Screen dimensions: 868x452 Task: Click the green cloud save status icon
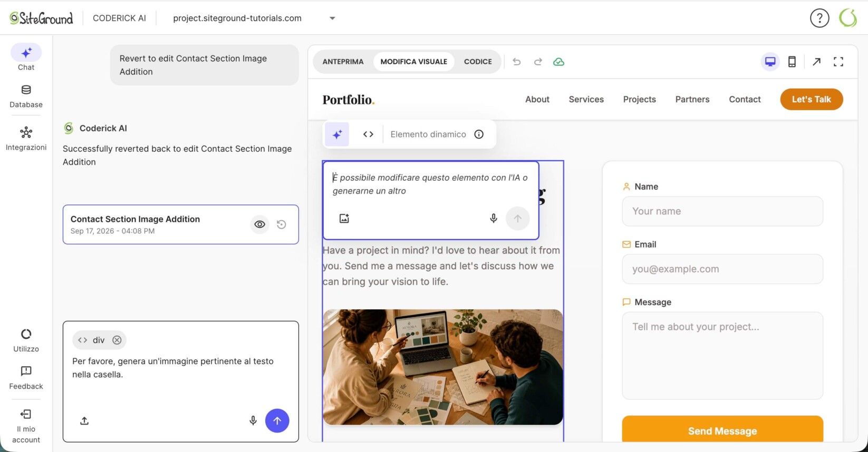pos(558,62)
